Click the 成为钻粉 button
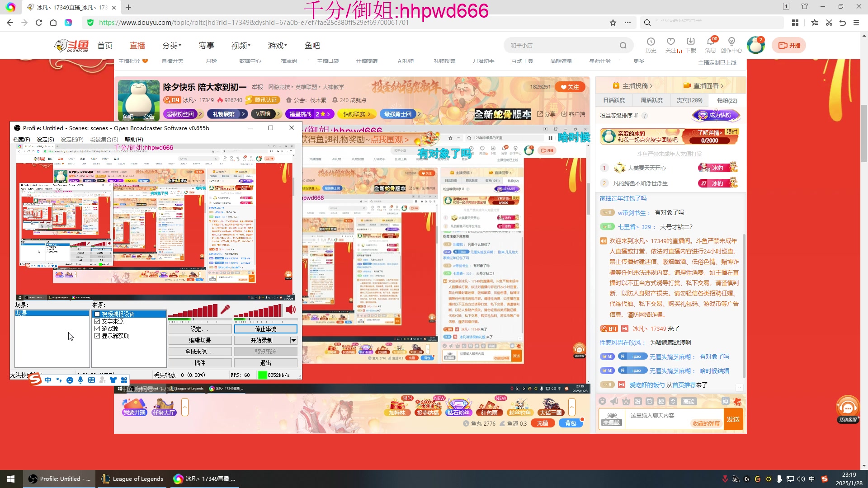868x488 pixels. point(716,115)
